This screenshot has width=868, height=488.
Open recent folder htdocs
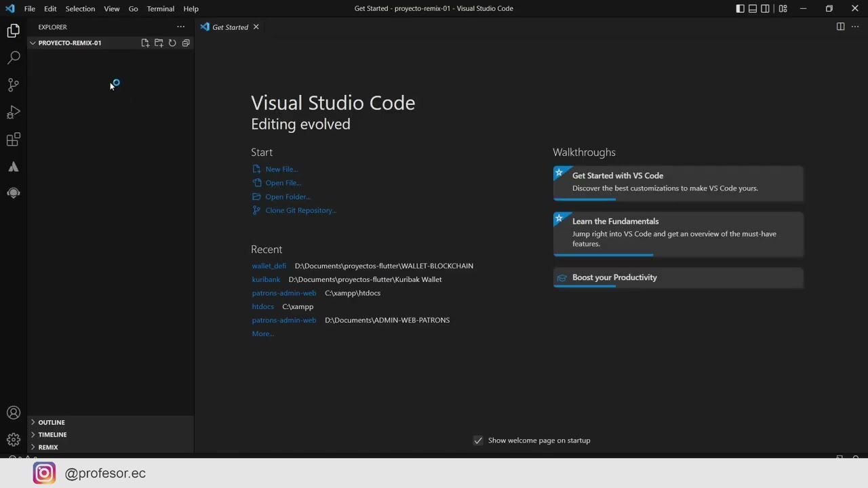click(x=263, y=306)
